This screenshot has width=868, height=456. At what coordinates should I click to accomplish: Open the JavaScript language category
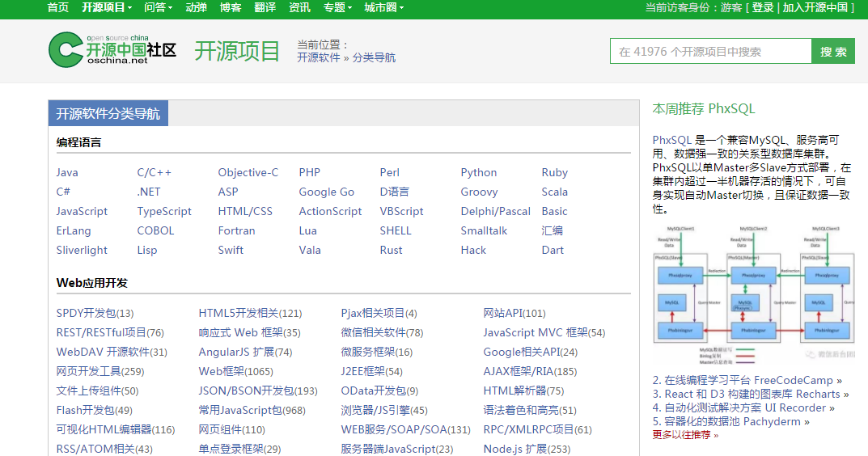pyautogui.click(x=82, y=211)
